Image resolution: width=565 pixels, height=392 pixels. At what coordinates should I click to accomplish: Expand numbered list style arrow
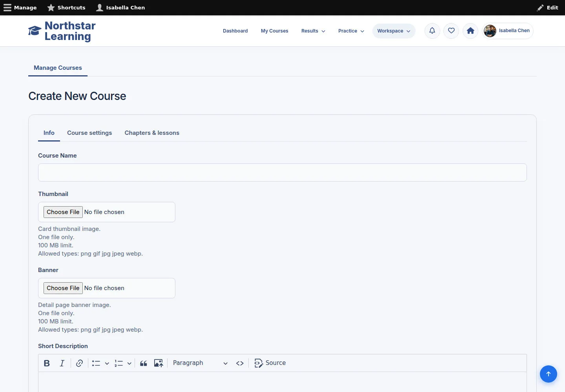click(129, 363)
